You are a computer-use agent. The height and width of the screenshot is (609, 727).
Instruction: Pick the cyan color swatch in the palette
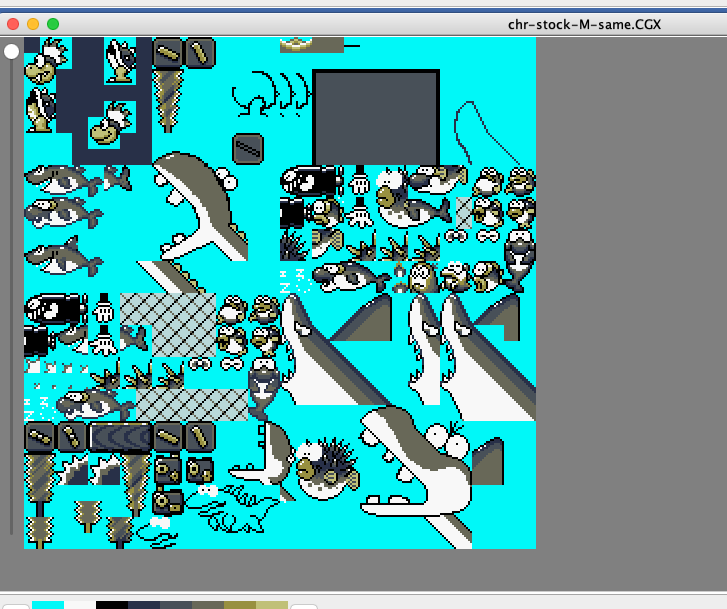coord(48,604)
